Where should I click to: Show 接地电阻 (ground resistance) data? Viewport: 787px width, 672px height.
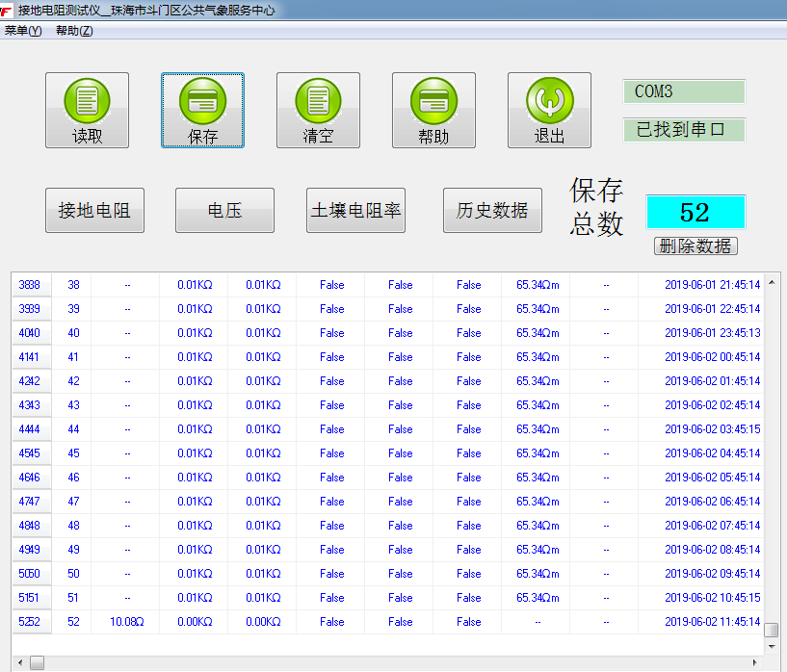[94, 210]
